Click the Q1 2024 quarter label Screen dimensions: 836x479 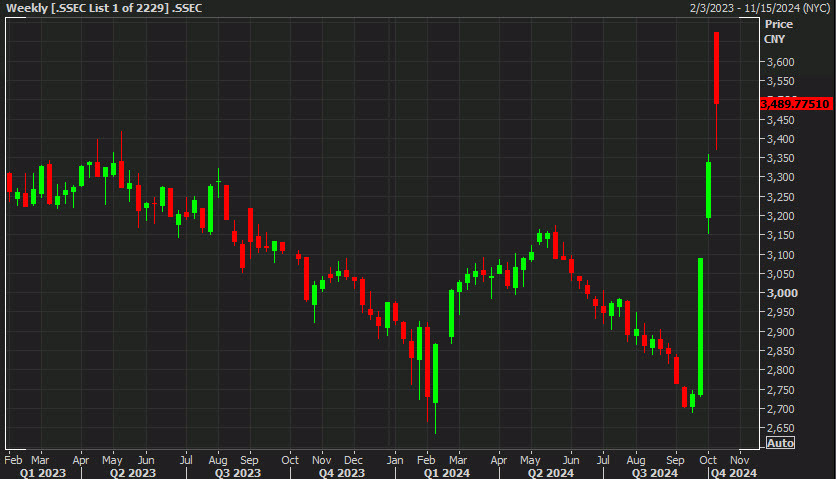click(x=447, y=473)
